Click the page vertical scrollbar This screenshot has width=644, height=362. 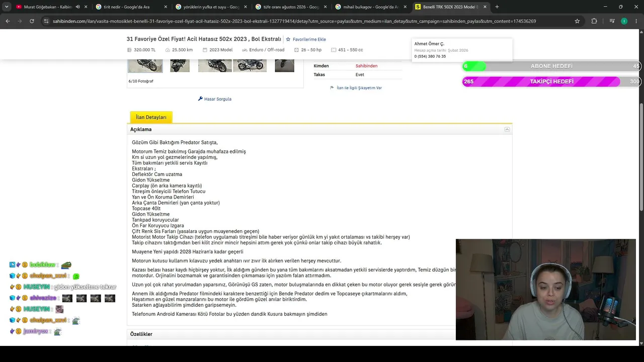(x=641, y=156)
